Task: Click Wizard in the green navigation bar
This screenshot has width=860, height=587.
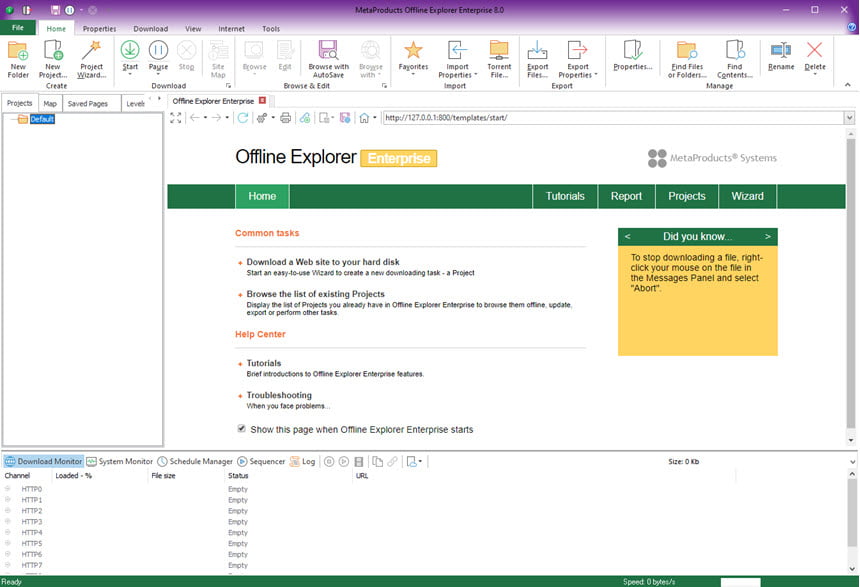Action: [747, 196]
